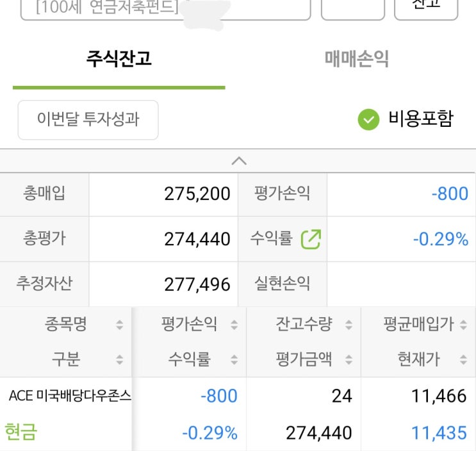Collapse the summary panel chevron
Image resolution: width=476 pixels, height=451 pixels.
[238, 161]
